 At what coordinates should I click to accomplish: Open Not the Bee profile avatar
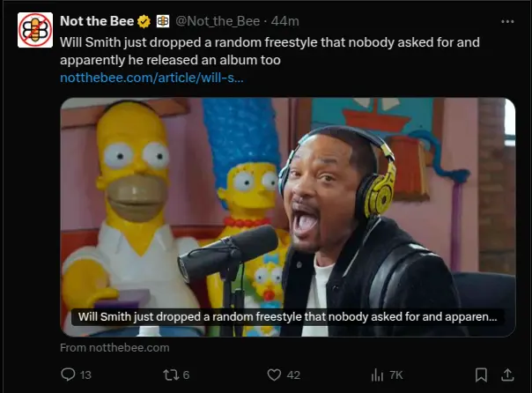[x=35, y=30]
